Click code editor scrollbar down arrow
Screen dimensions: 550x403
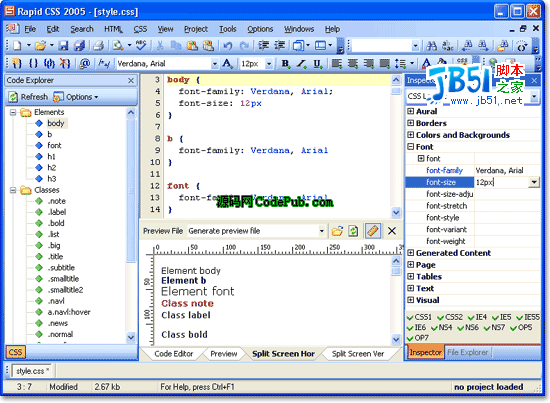click(x=396, y=213)
